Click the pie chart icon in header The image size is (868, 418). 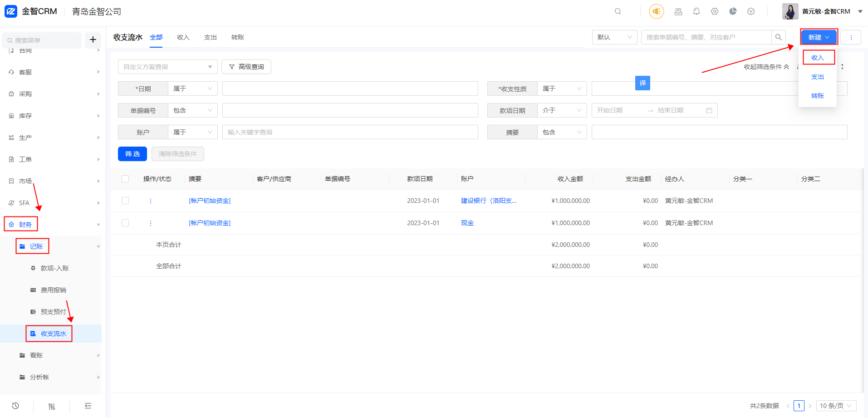tap(733, 11)
